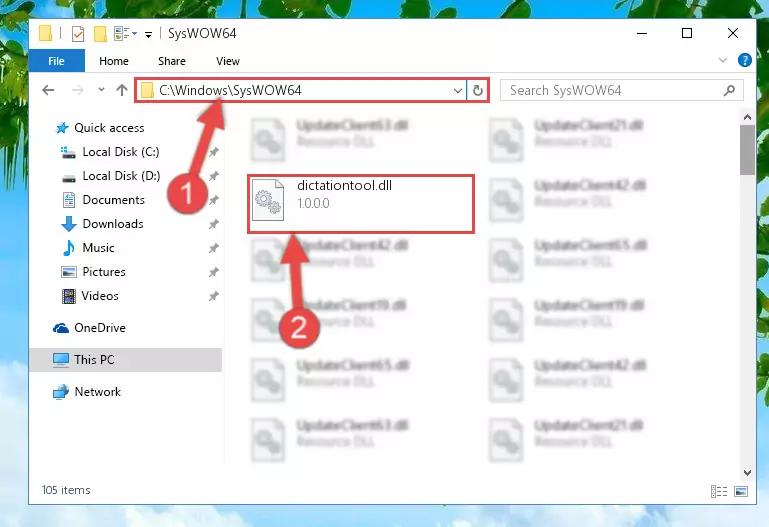
Task: Click the New folder quick access icon
Action: tap(100, 33)
